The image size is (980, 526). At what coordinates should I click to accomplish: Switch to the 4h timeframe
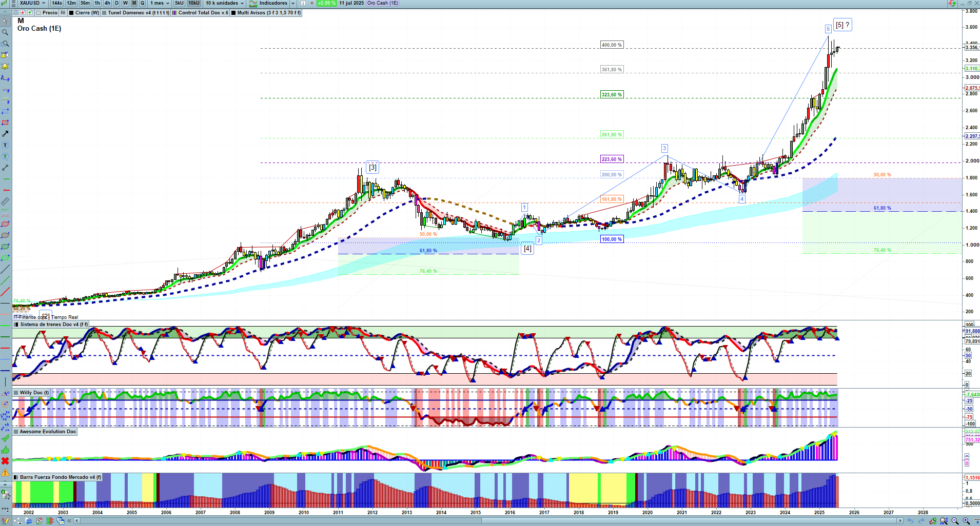tap(107, 3)
